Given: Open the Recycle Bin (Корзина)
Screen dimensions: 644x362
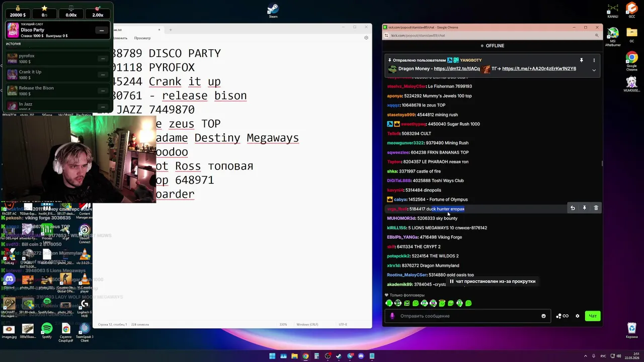Looking at the screenshot, I should [x=631, y=330].
